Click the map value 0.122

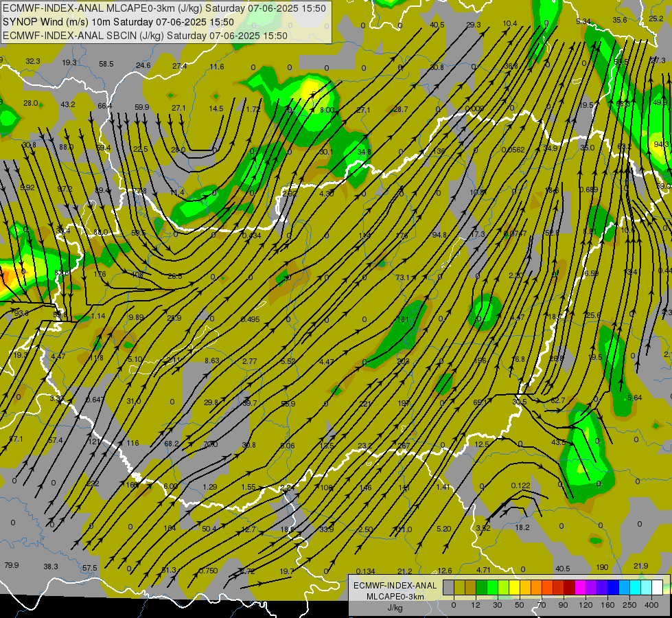coord(521,485)
